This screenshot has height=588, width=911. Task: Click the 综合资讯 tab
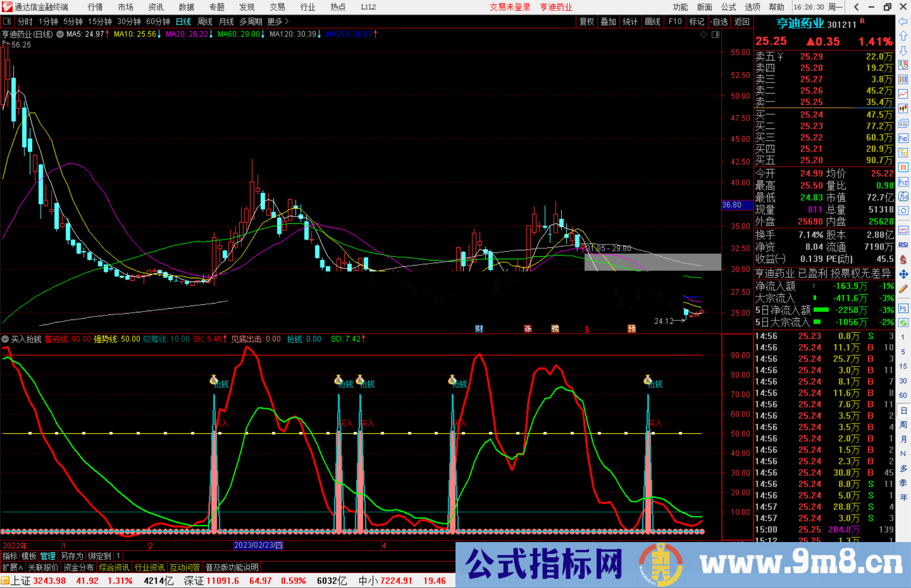click(x=114, y=567)
